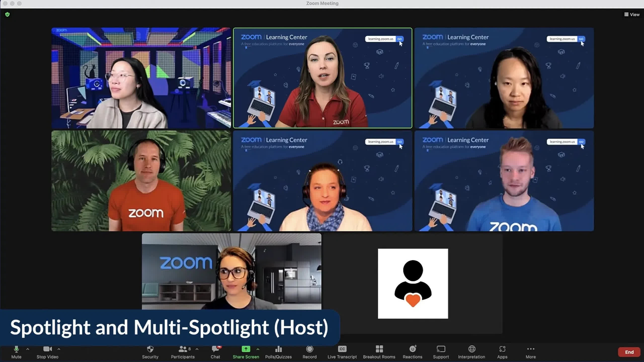
Task: Click the green encryption shield icon
Action: point(7,14)
